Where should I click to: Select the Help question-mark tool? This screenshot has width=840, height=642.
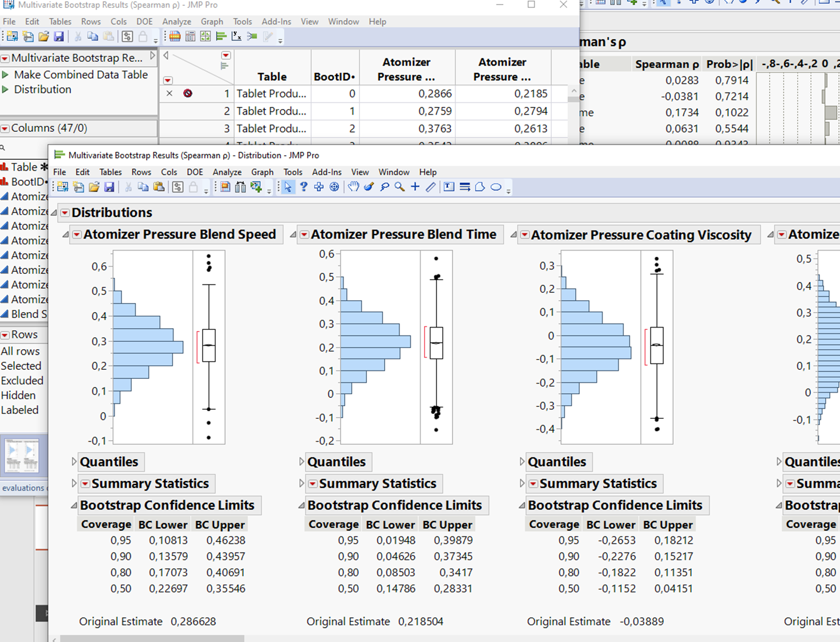tap(303, 187)
